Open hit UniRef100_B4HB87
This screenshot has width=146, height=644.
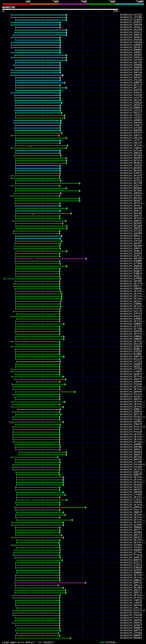(x=131, y=628)
